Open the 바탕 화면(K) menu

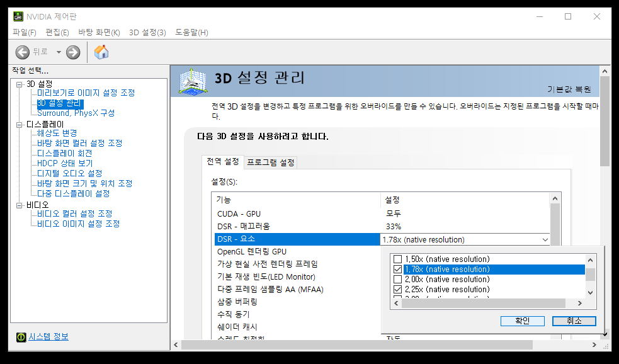coord(99,32)
